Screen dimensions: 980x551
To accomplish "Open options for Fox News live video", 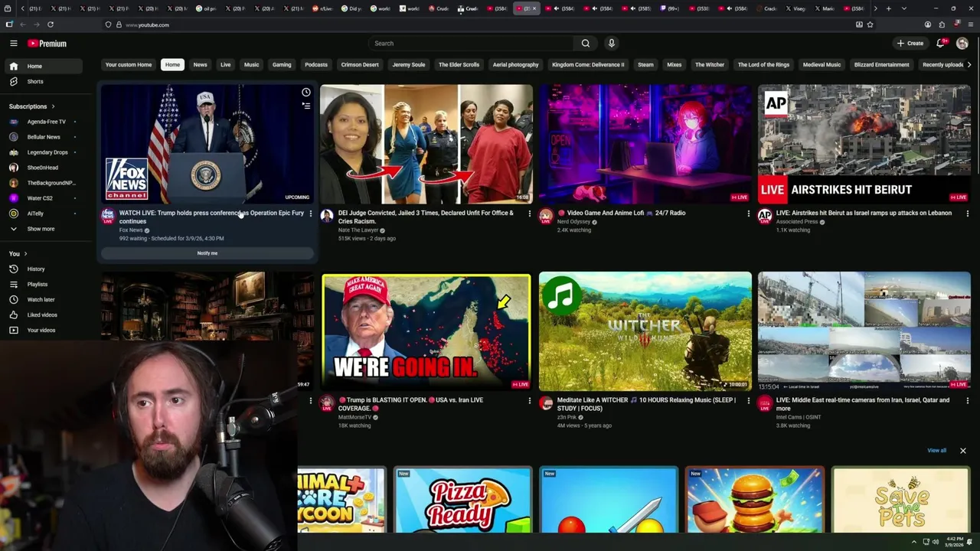I will click(x=310, y=214).
